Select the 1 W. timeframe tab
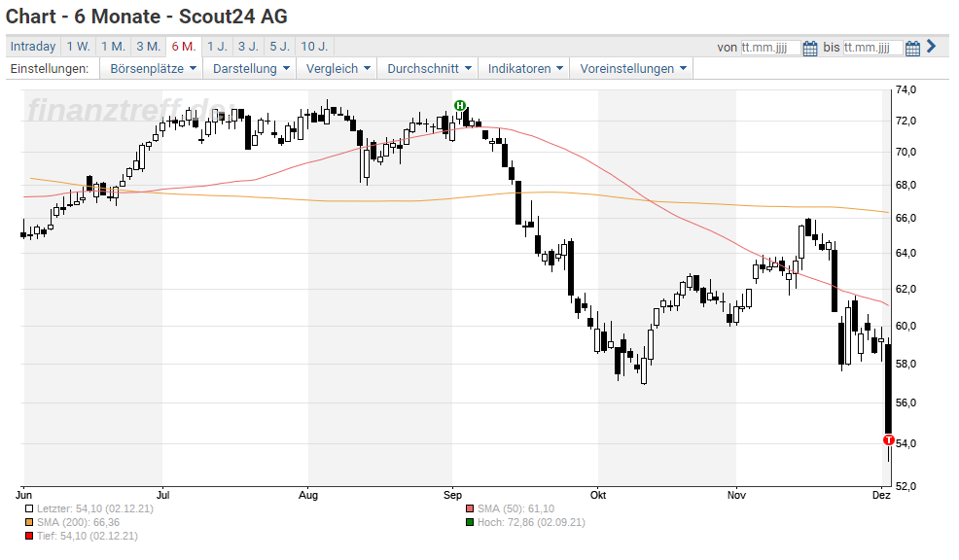The image size is (959, 560). pos(78,47)
